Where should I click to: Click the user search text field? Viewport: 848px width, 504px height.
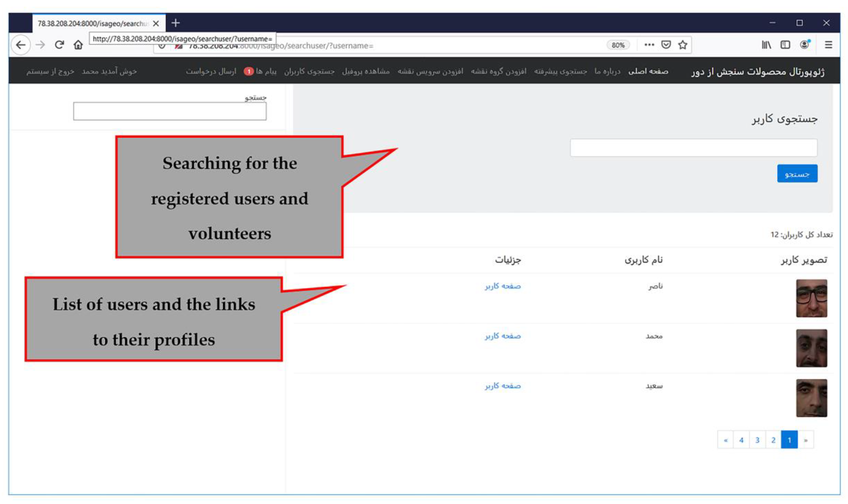(694, 148)
